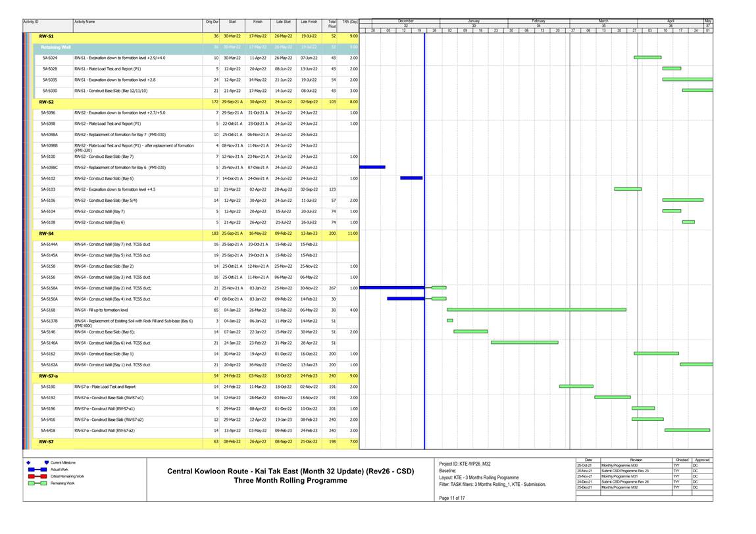Click the green bar for SA-5168 Fill up
The height and width of the screenshot is (534, 756).
pyautogui.click(x=536, y=309)
